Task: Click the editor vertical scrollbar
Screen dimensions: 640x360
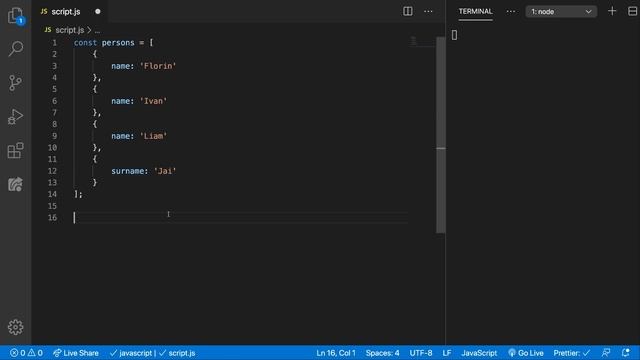Action: point(441,135)
